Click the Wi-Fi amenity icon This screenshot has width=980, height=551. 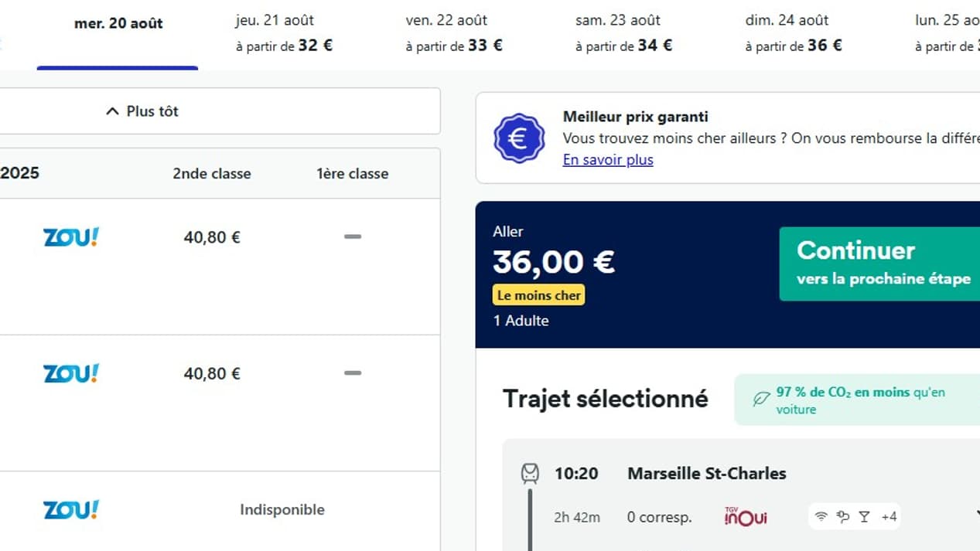coord(821,516)
